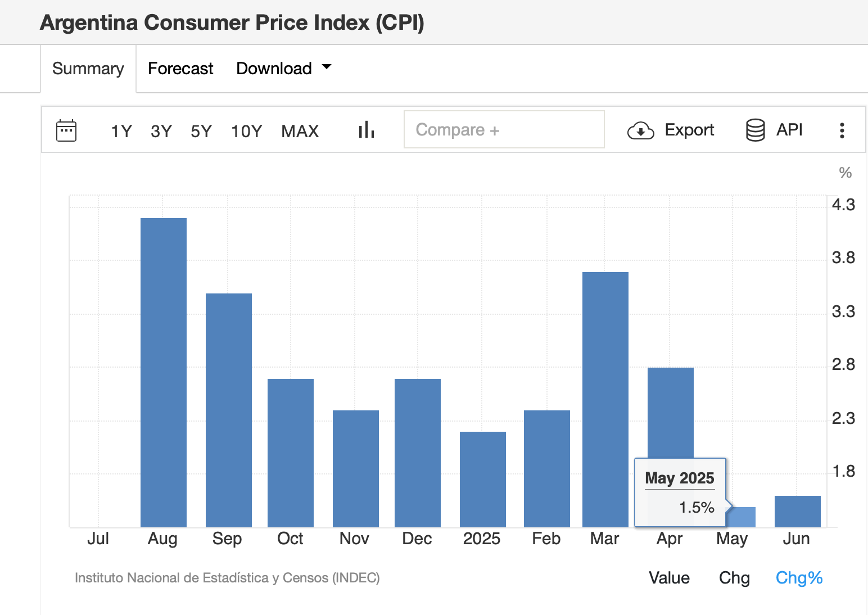Image resolution: width=868 pixels, height=615 pixels.
Task: Open the calendar date range picker
Action: 66,130
